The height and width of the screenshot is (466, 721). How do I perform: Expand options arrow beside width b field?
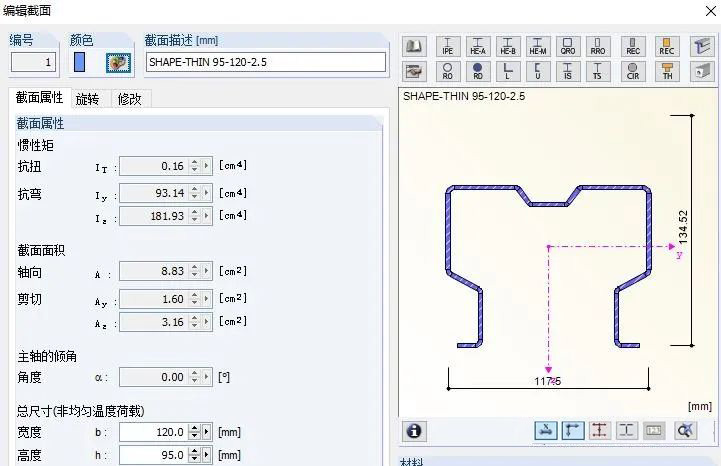click(x=207, y=432)
